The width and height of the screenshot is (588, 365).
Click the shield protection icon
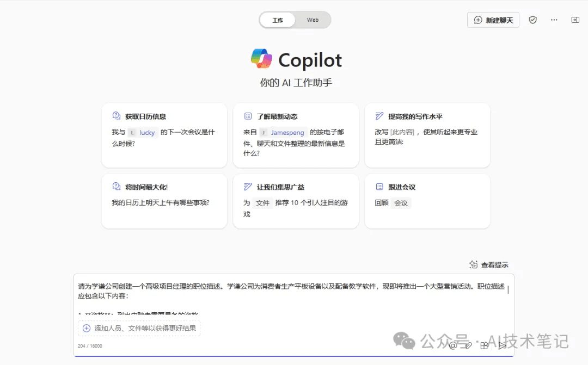532,20
